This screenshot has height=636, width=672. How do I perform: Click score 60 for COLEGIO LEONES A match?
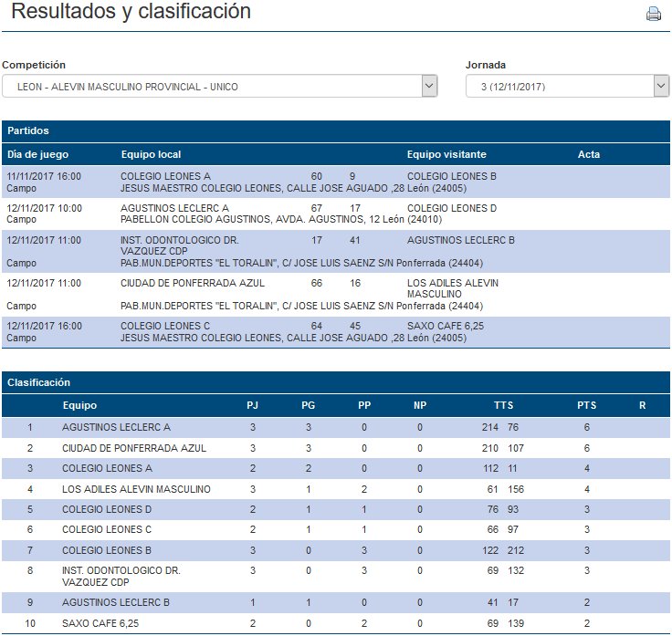click(316, 176)
